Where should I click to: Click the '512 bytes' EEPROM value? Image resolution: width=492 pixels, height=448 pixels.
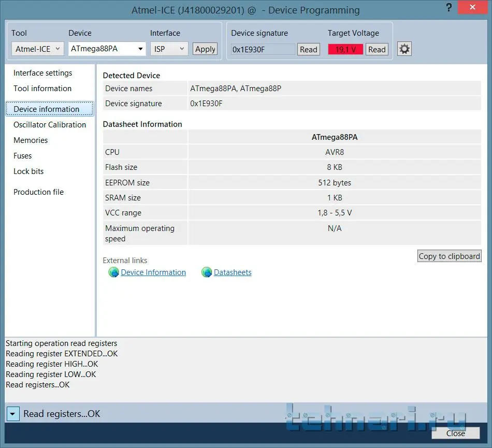click(335, 183)
